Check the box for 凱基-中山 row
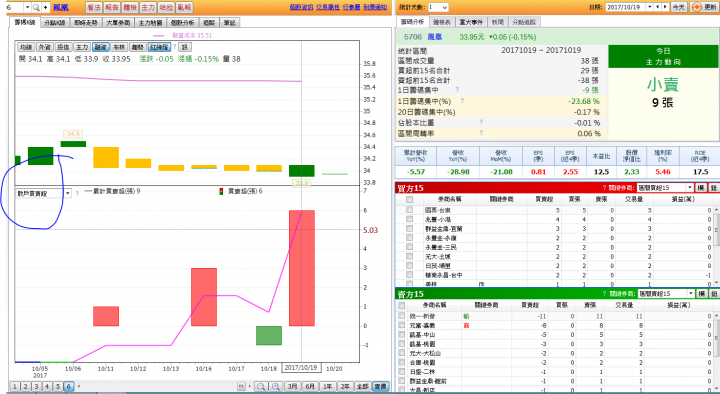720x394 pixels. pos(402,334)
